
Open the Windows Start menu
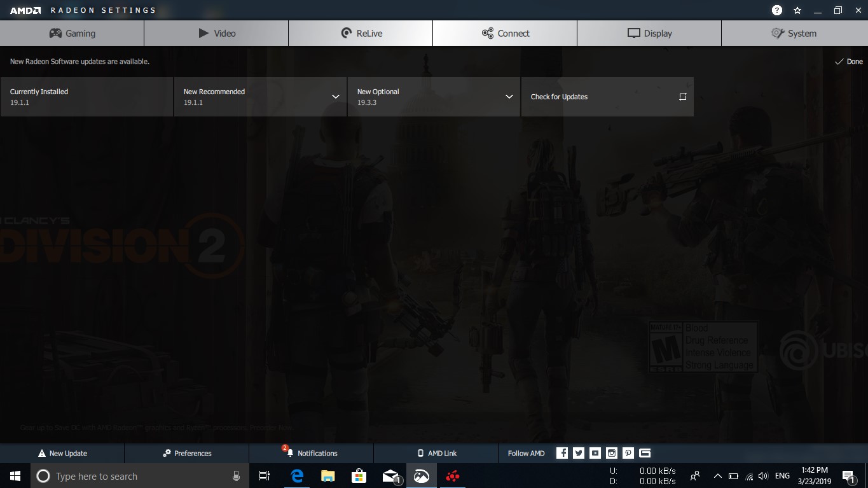pos(15,476)
